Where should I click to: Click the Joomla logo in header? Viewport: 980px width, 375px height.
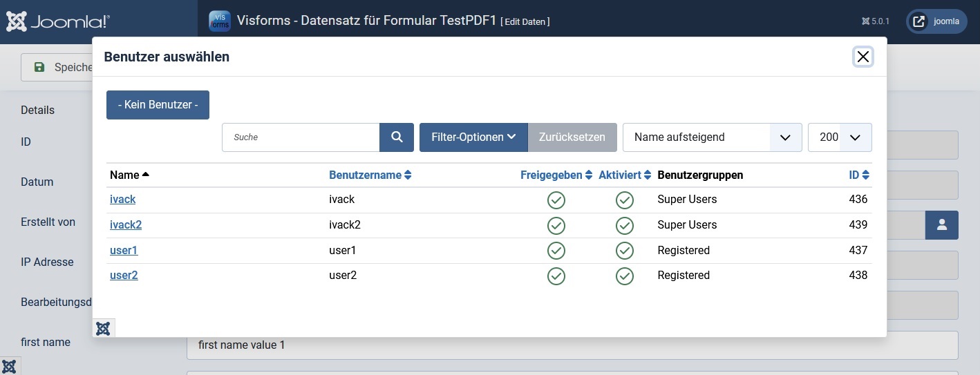click(58, 21)
